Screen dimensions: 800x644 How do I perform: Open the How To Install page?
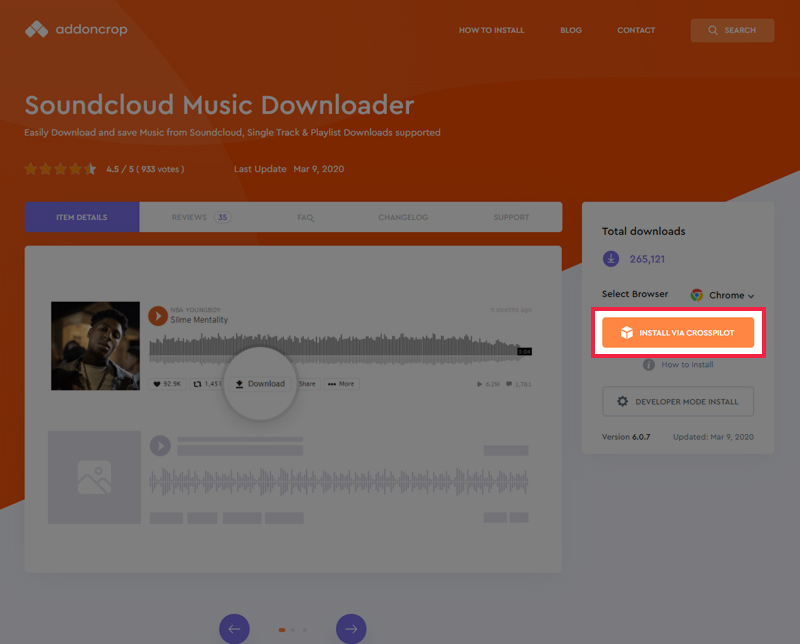coord(491,30)
